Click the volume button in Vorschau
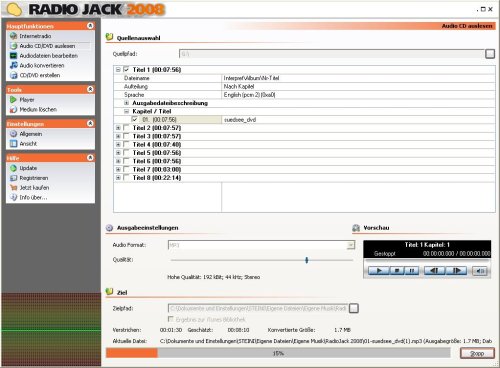Image resolution: width=500 pixels, height=368 pixels. click(x=480, y=271)
